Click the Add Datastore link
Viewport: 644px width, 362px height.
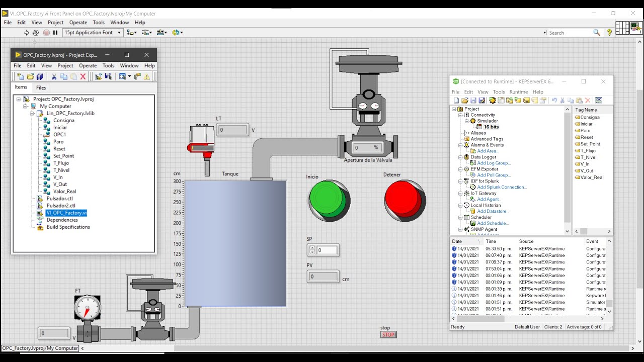(x=493, y=211)
